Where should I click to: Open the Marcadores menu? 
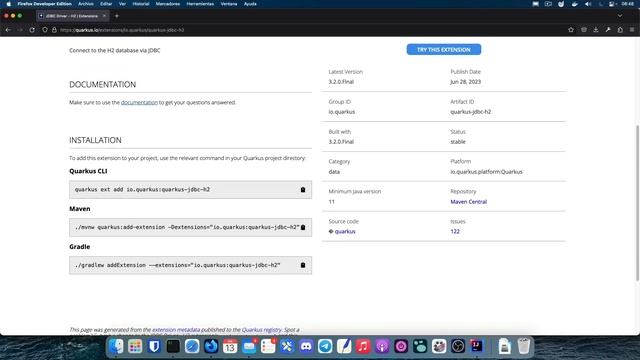[x=168, y=4]
